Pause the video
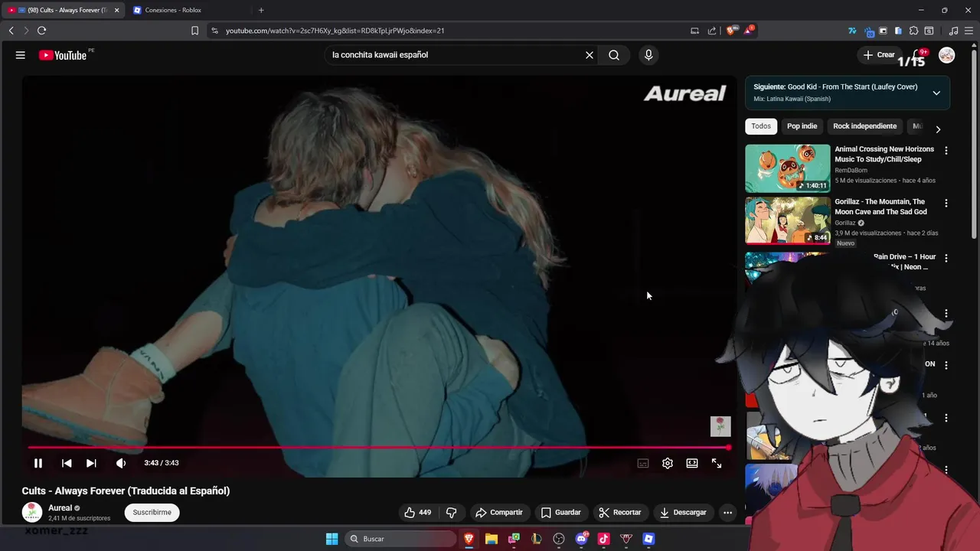The width and height of the screenshot is (980, 551). click(x=38, y=463)
